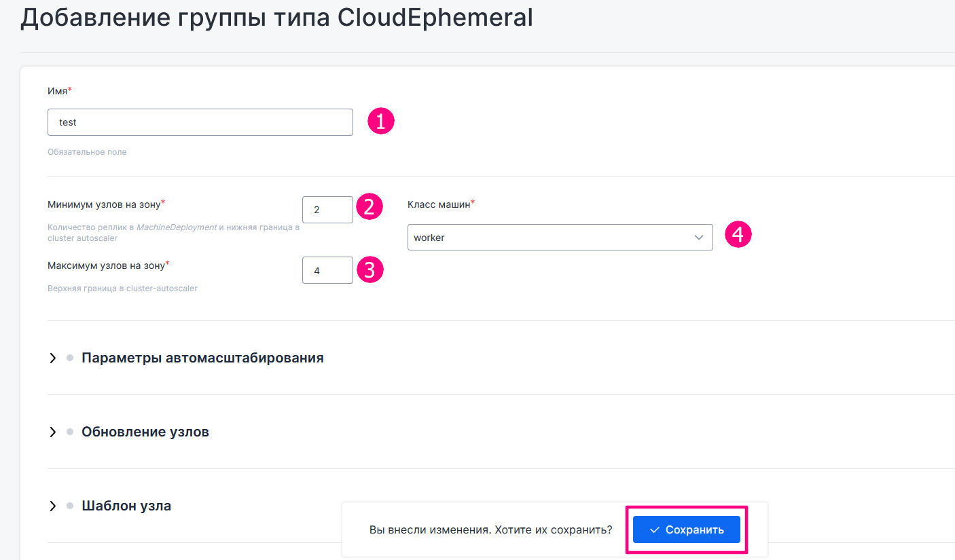Click the Верхняя граница в cluster-autoscaler hint

click(122, 288)
